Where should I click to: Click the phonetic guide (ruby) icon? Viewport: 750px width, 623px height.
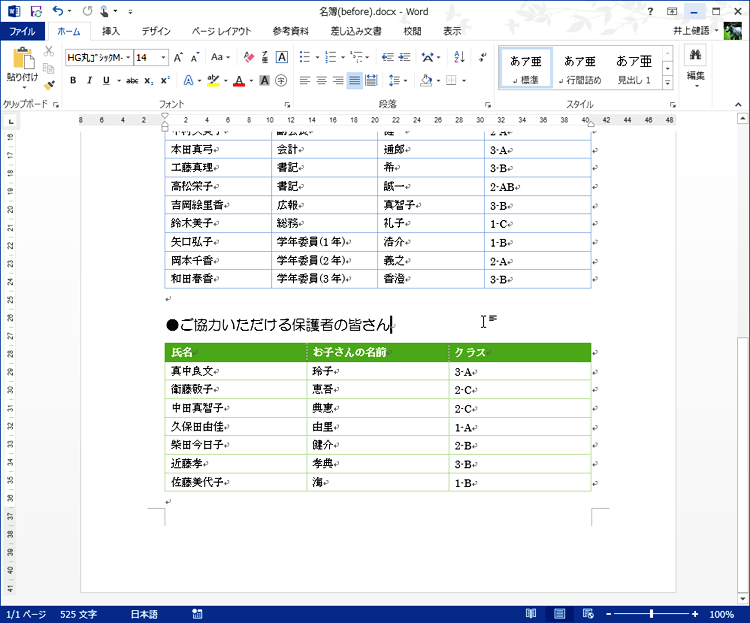point(265,57)
